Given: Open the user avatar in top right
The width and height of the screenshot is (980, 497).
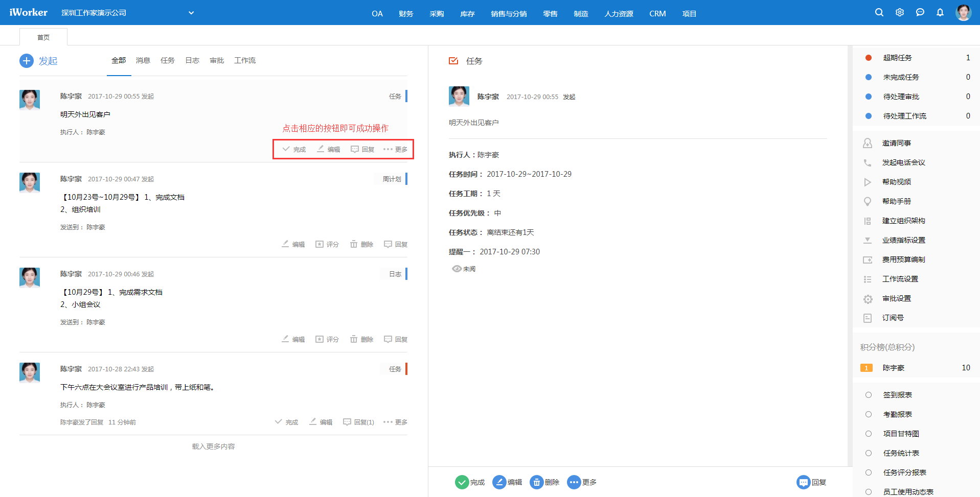Looking at the screenshot, I should [963, 12].
